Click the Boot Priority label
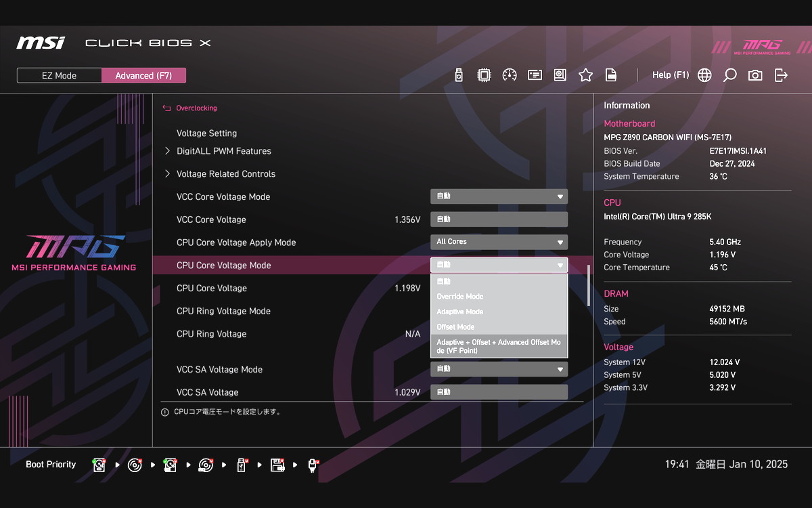 pyautogui.click(x=51, y=465)
